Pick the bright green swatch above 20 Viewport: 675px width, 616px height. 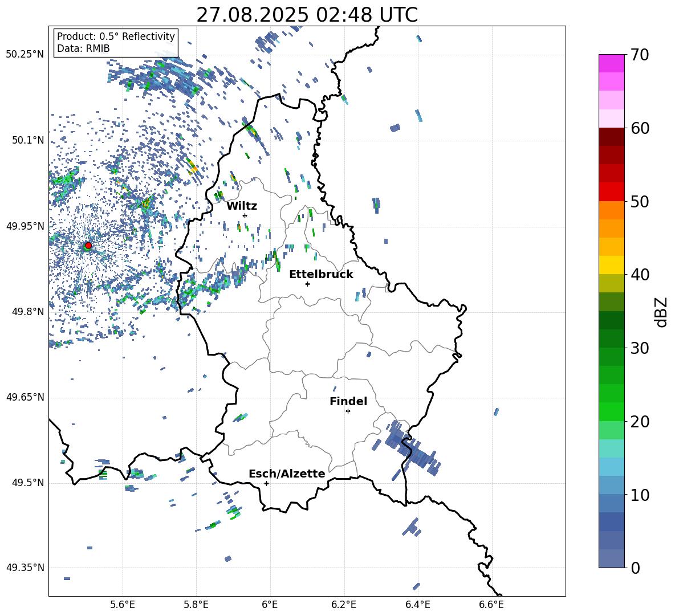[611, 411]
